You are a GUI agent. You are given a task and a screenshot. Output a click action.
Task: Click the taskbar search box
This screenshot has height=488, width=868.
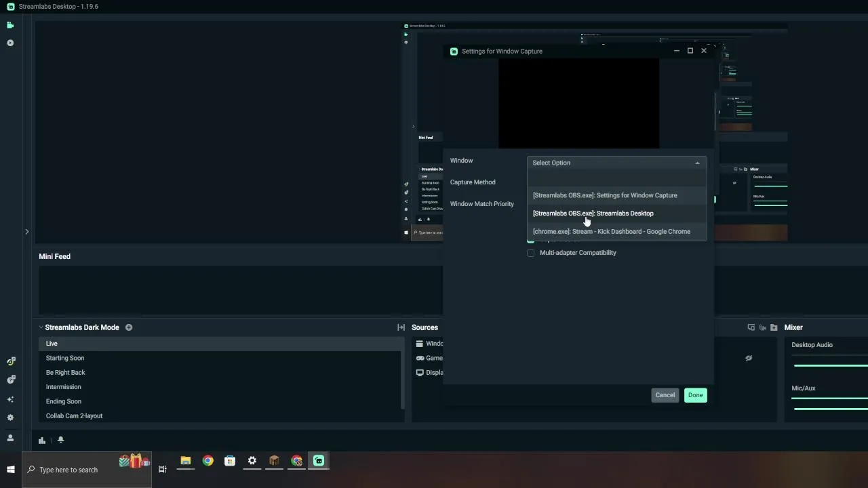pyautogui.click(x=87, y=470)
